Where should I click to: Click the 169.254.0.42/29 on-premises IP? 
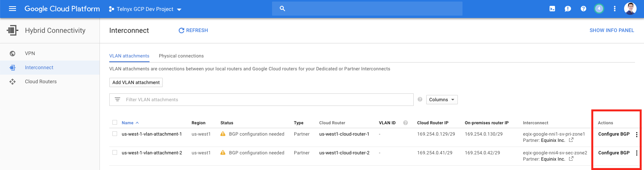(x=482, y=153)
